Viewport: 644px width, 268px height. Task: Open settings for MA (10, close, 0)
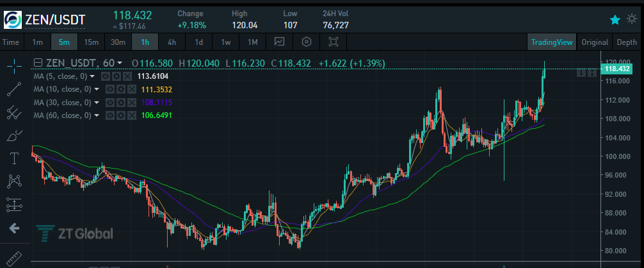coord(121,90)
